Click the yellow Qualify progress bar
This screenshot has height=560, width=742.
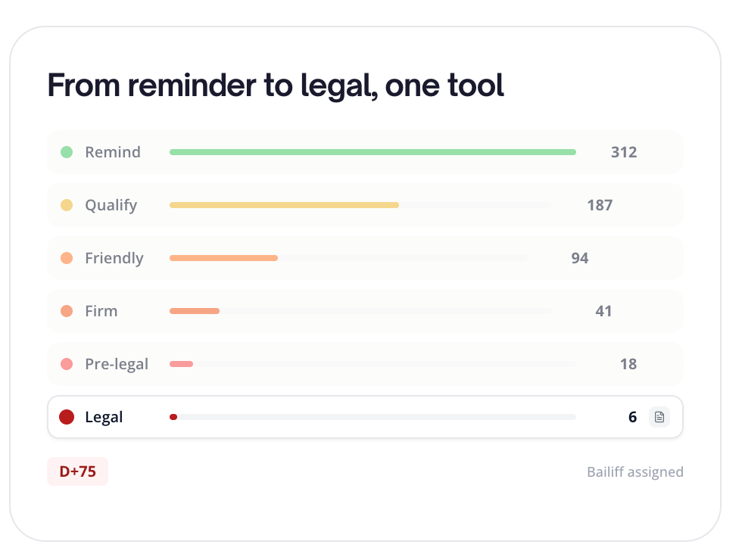pyautogui.click(x=284, y=205)
